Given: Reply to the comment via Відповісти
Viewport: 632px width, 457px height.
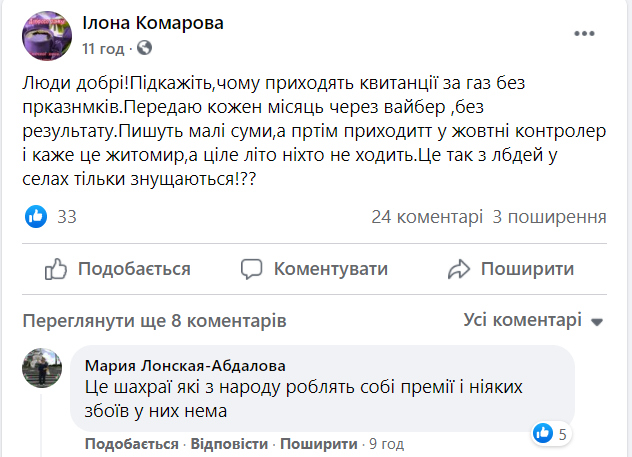Looking at the screenshot, I should (x=229, y=443).
